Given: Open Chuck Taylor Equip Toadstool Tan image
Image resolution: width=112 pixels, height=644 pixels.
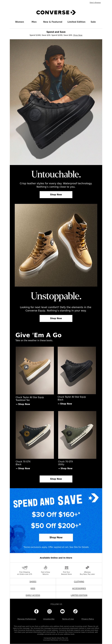Looking at the screenshot, I should (x=35, y=370).
